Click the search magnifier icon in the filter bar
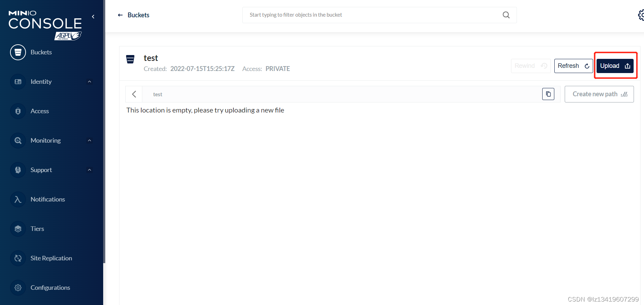This screenshot has height=305, width=644. (506, 15)
